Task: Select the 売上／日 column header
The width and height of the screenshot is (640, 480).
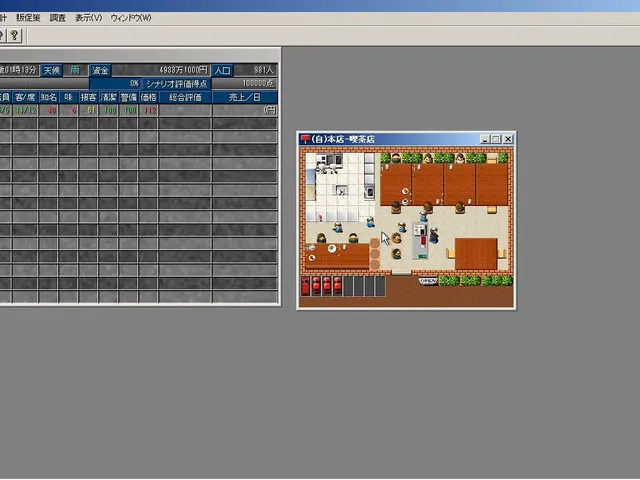Action: pyautogui.click(x=245, y=97)
